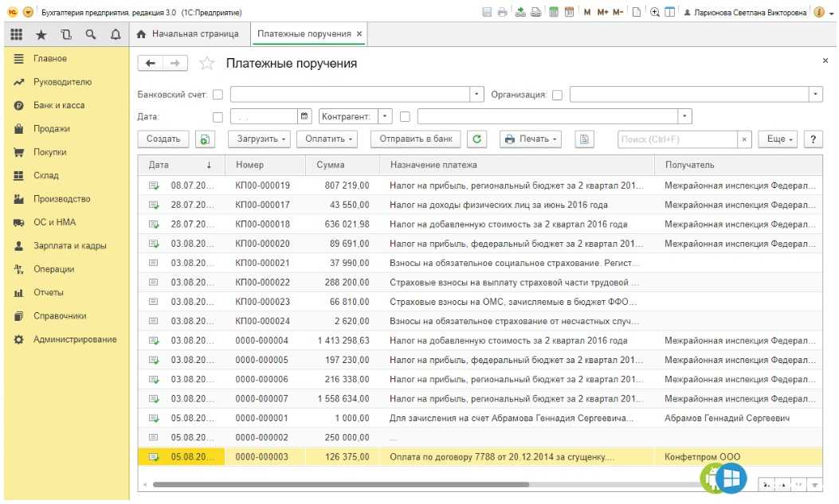Click the green refresh icon button
Image resolution: width=839 pixels, height=504 pixels.
pos(476,139)
